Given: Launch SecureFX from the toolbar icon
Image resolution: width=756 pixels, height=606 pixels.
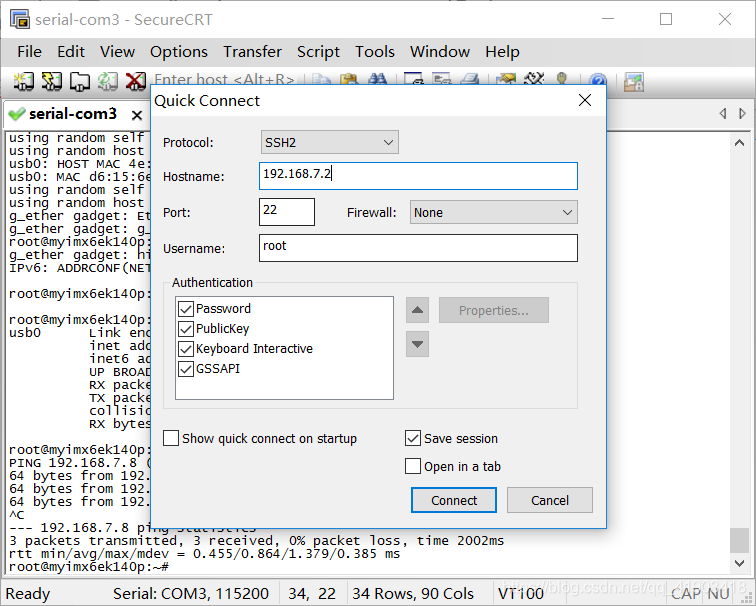Looking at the screenshot, I should point(634,81).
